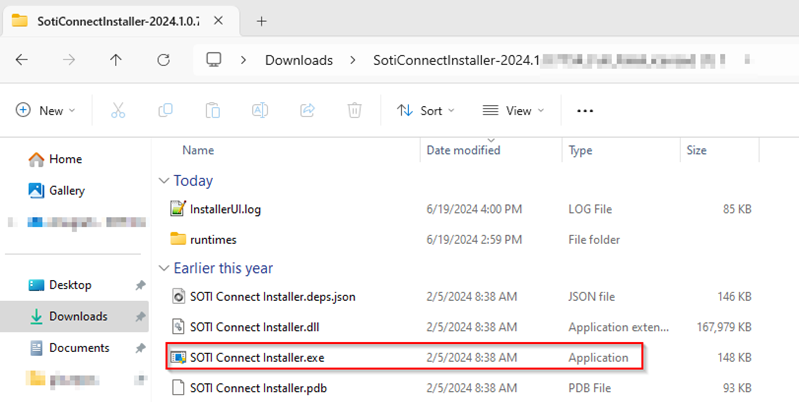Open Downloads in quick access
The image size is (799, 402).
[x=68, y=316]
